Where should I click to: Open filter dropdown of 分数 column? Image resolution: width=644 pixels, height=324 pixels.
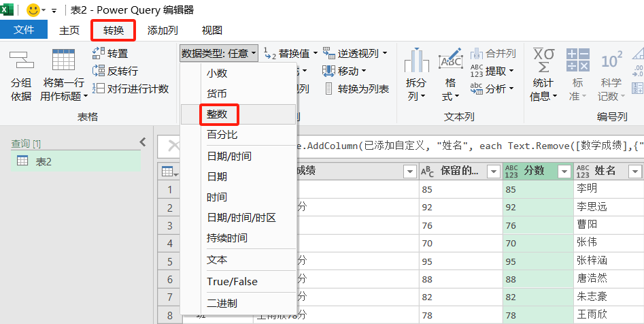pos(564,172)
